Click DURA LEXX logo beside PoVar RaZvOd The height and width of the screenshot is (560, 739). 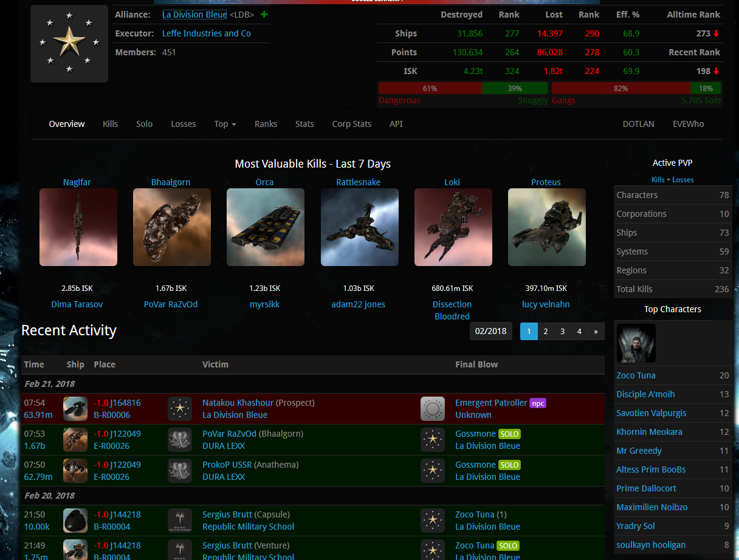[x=180, y=440]
